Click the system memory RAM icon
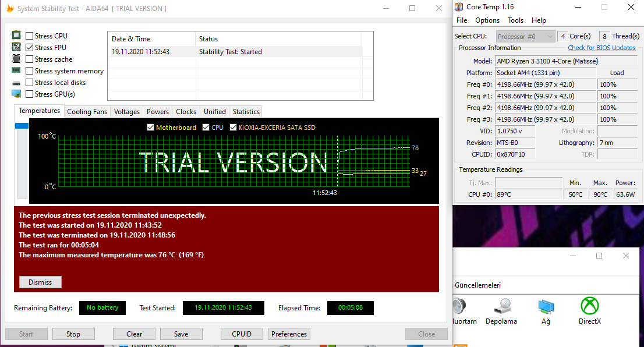644x347 pixels. (16, 70)
